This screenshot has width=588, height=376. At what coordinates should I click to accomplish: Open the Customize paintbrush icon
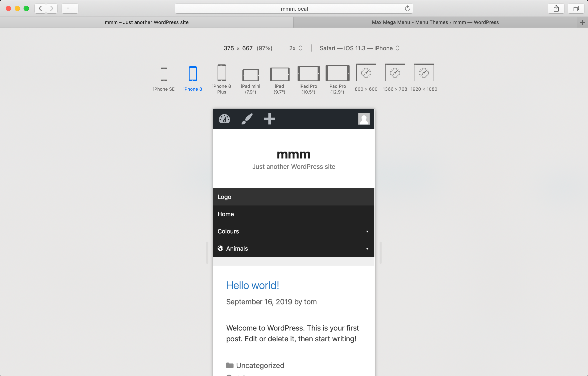point(247,119)
